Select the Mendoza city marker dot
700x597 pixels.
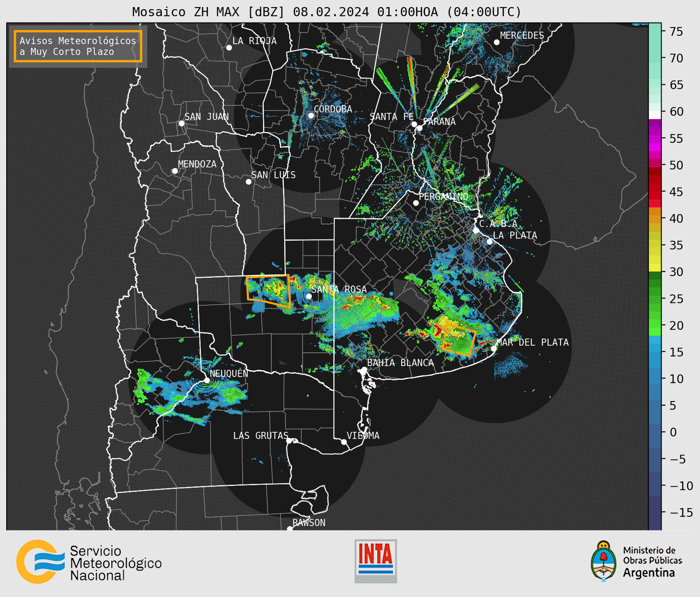pos(175,171)
